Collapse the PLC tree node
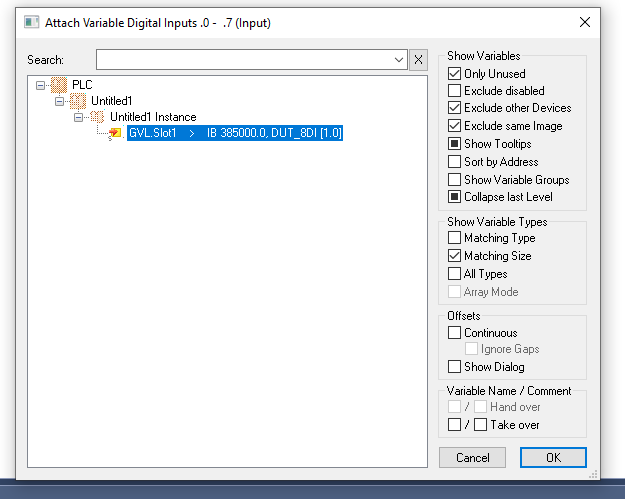The image size is (625, 499). [x=40, y=85]
